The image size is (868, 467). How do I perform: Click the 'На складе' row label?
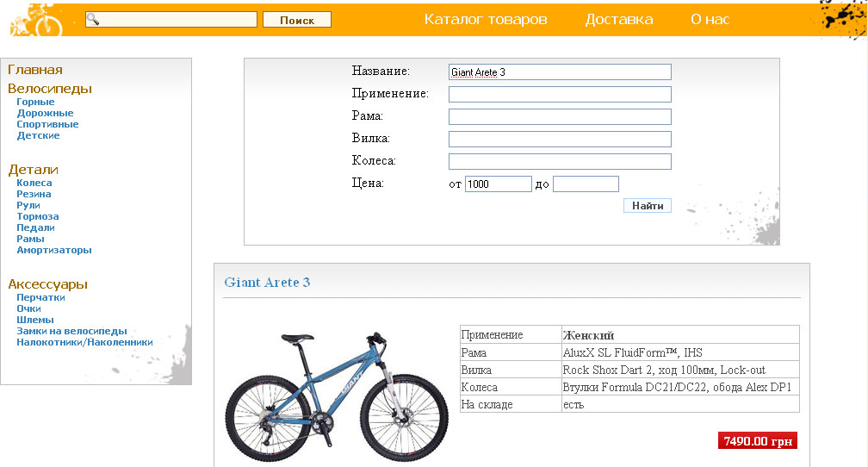(487, 404)
